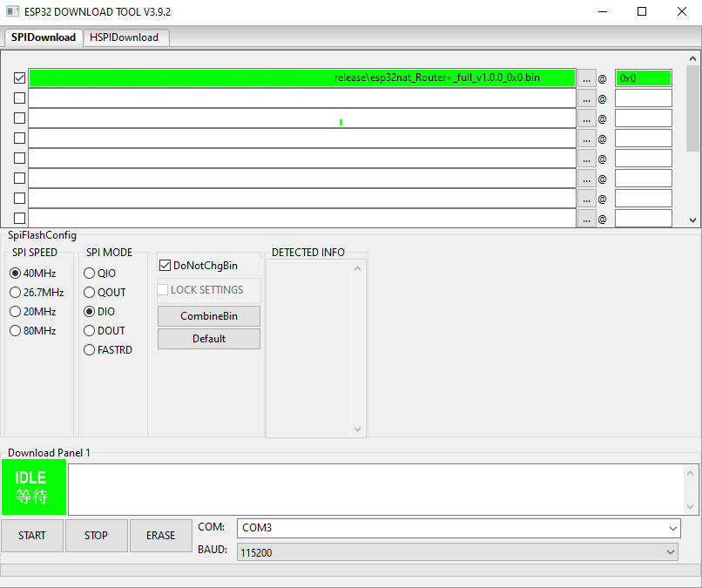Click the bottom download progress bar
The image size is (702, 588).
click(350, 570)
